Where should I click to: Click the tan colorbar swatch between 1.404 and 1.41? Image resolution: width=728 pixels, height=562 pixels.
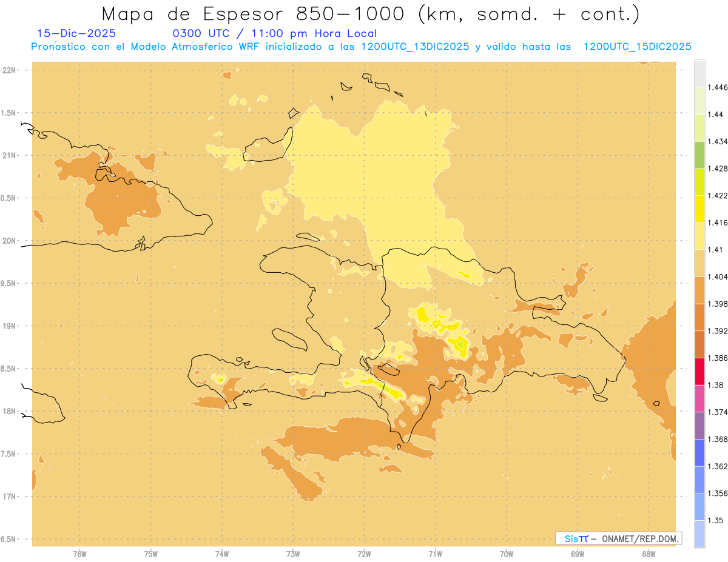point(699,263)
